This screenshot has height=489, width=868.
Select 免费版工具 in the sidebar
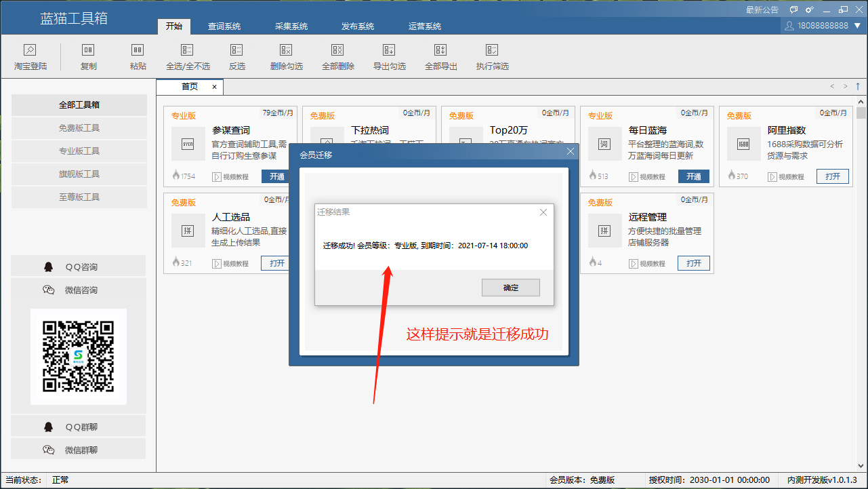click(x=79, y=128)
